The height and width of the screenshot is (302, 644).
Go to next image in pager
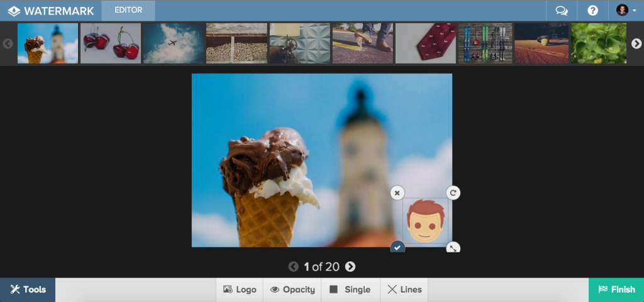[x=350, y=267]
